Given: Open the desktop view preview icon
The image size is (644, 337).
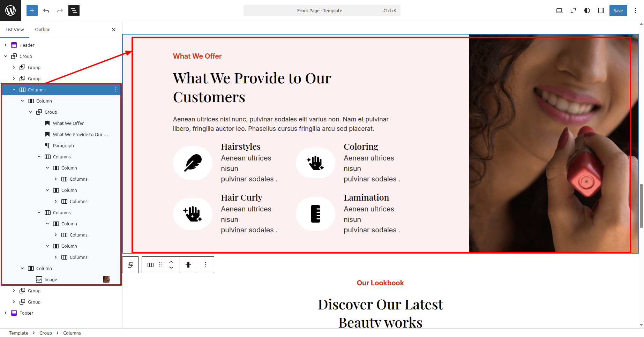Looking at the screenshot, I should [x=559, y=10].
